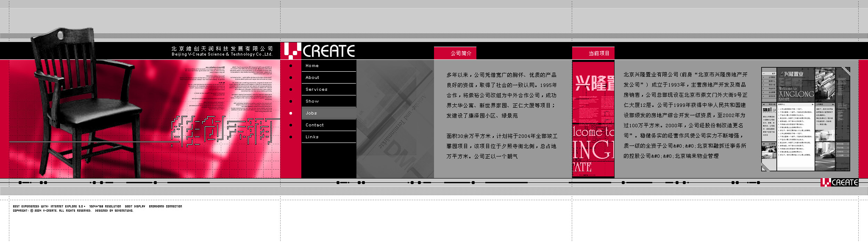The width and height of the screenshot is (868, 246).
Task: Click the paragraph starting 面积30余万平方米
Action: click(x=502, y=146)
